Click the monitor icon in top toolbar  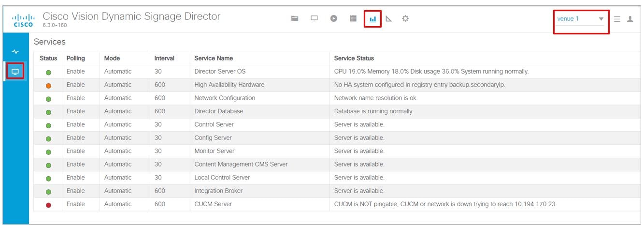click(314, 19)
